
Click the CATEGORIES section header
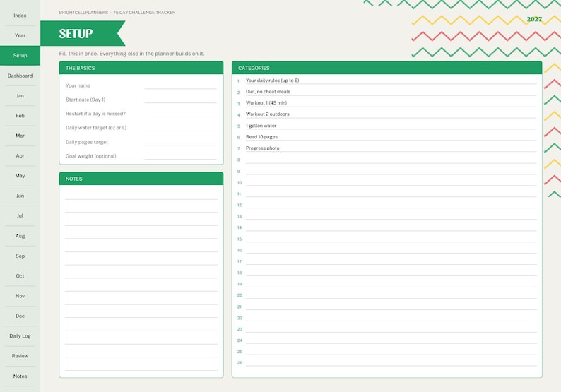pos(386,68)
